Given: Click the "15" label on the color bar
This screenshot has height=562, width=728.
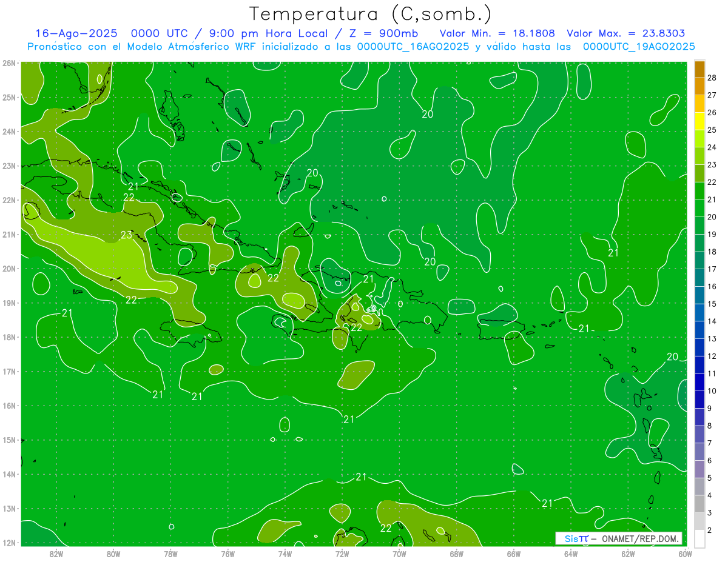Looking at the screenshot, I should pos(712,304).
